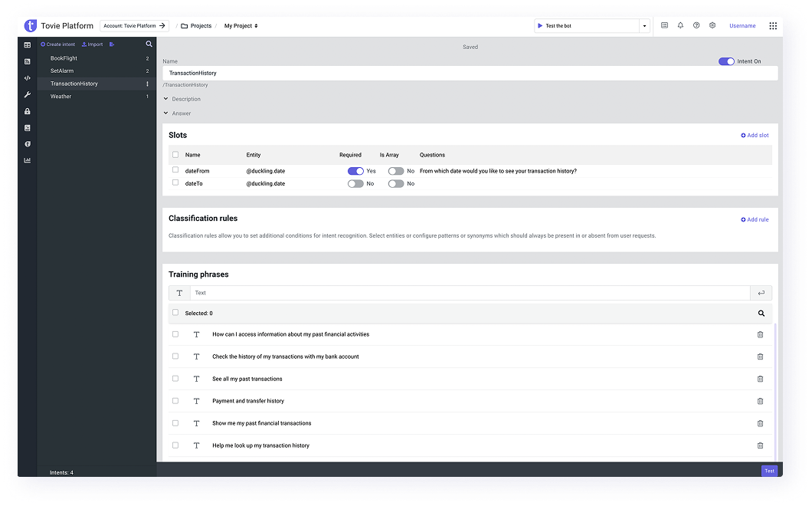Open the padlock icon in left sidebar
Screen dimensions: 812x506
28,111
